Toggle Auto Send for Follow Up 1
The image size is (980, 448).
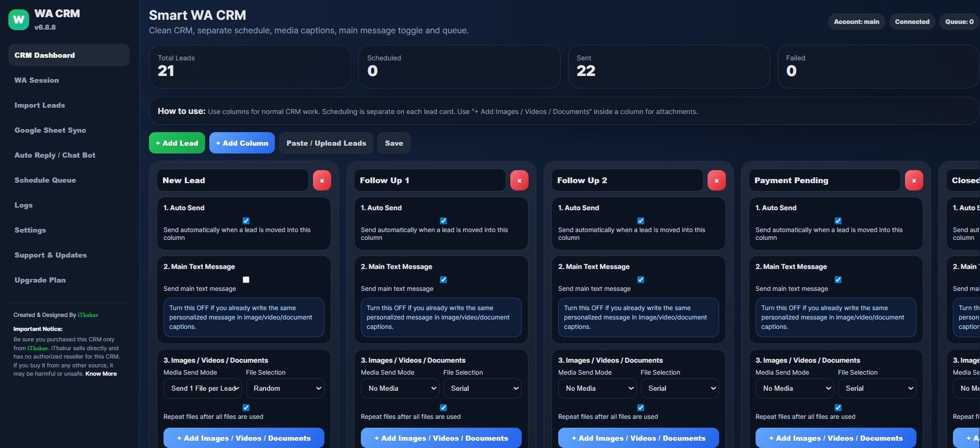(444, 221)
